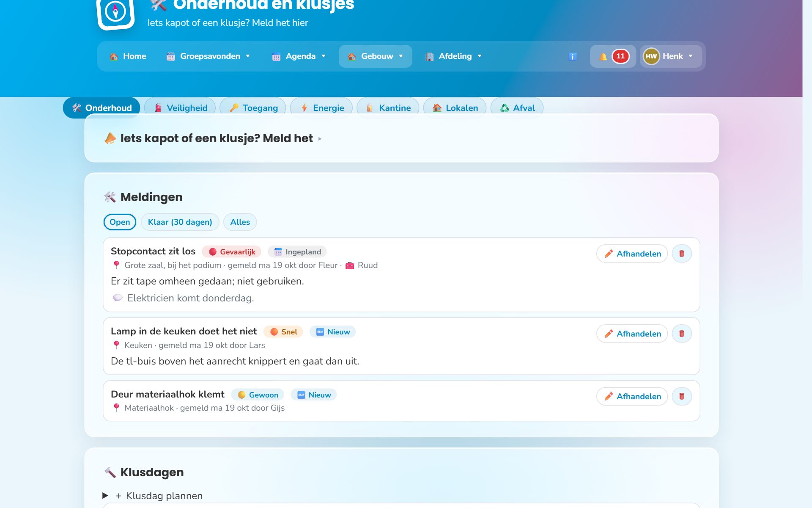Delete the 'Lamp in de keuken' report
The height and width of the screenshot is (508, 812).
(x=681, y=334)
